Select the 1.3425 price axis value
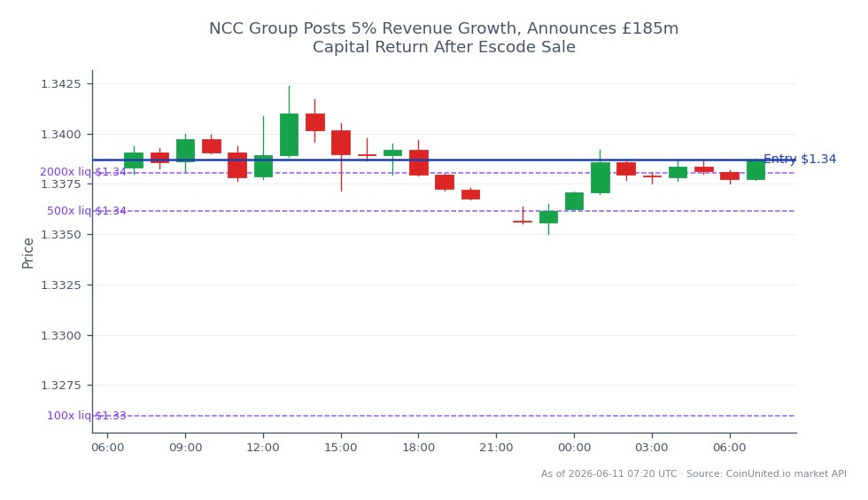868x500 pixels. point(60,83)
